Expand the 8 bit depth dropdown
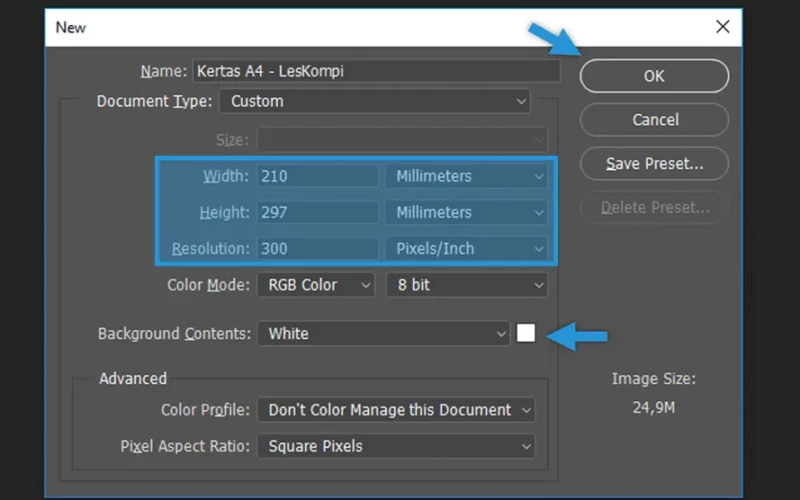The width and height of the screenshot is (800, 500). [x=467, y=285]
